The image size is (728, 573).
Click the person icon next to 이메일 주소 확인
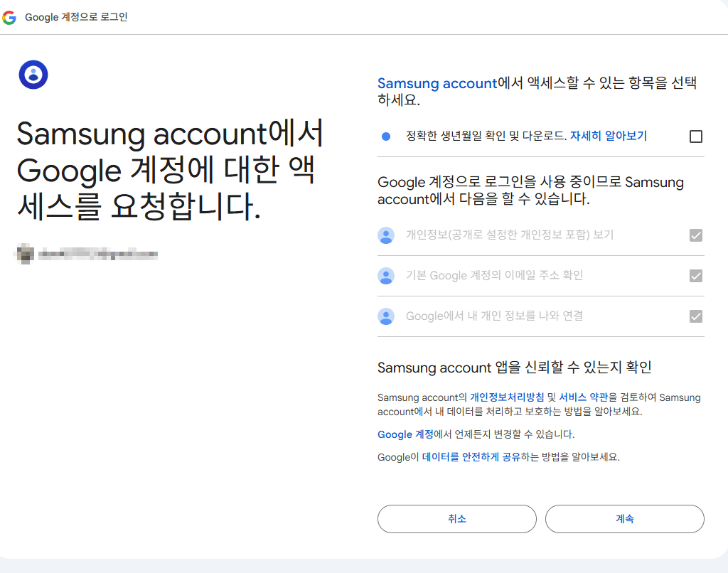[386, 276]
